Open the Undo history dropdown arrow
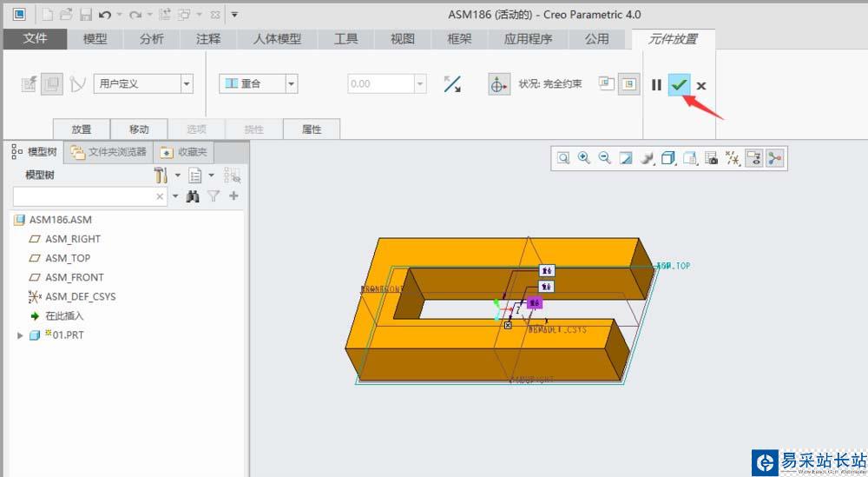 click(119, 15)
